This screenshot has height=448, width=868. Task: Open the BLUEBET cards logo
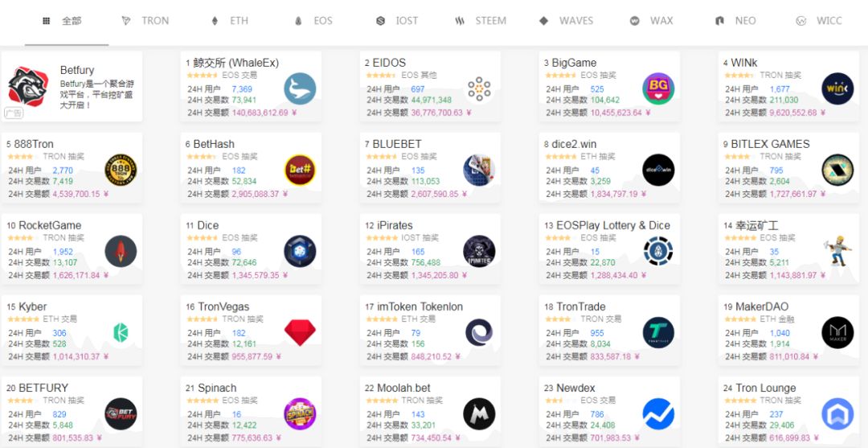click(x=479, y=170)
